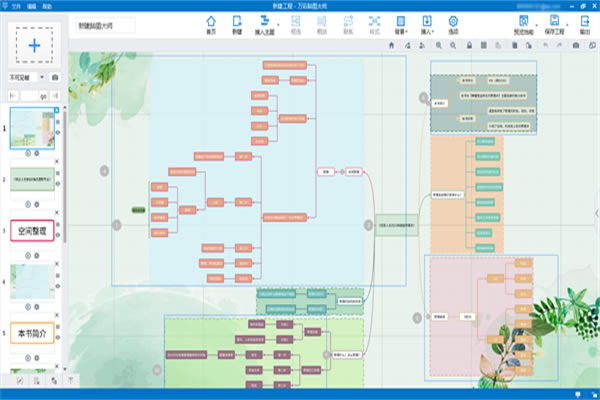Click the zoom in magnifier icon

(x=439, y=45)
